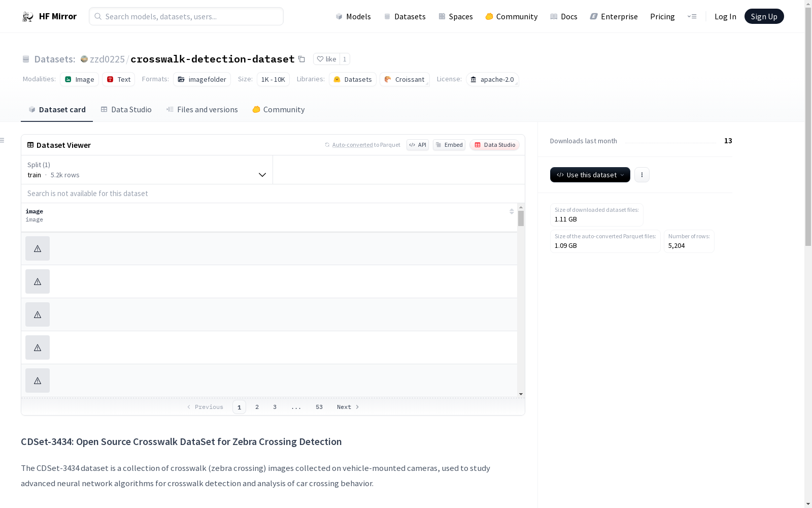
Task: Click the first image warning thumbnail
Action: point(38,248)
